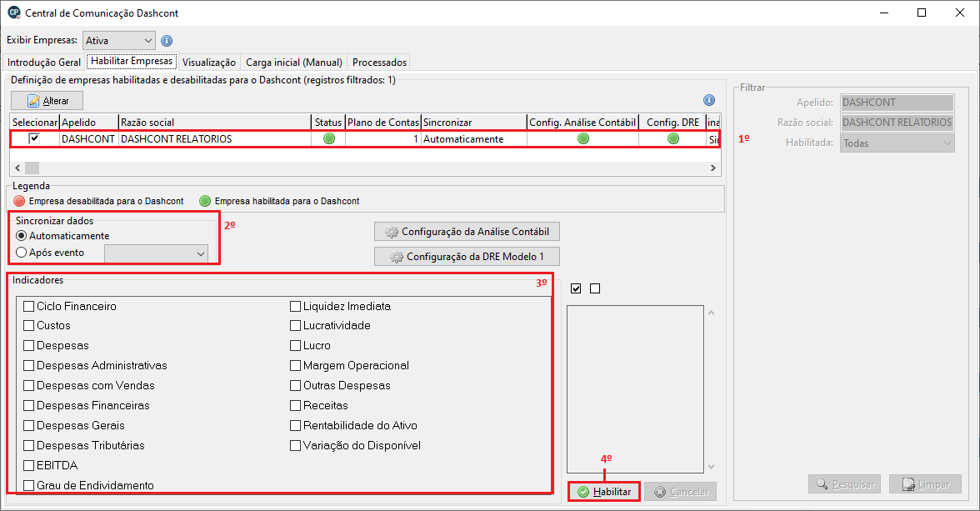Click the check-all indicators icon

(577, 288)
